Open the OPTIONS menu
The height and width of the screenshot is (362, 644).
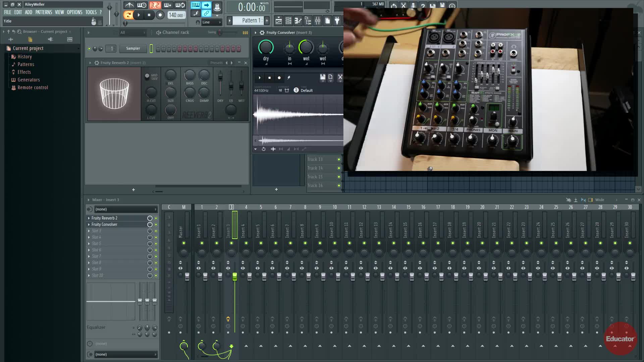coord(74,12)
